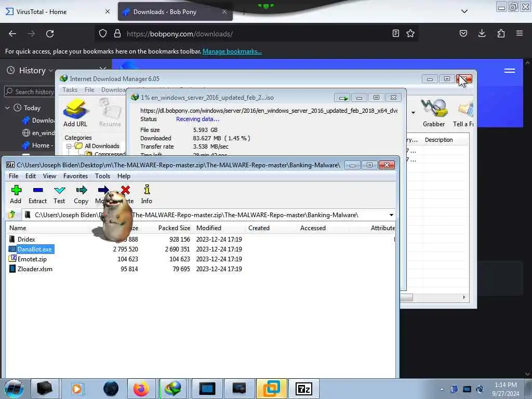
Task: Sort by Packed Size column header
Action: pyautogui.click(x=174, y=228)
